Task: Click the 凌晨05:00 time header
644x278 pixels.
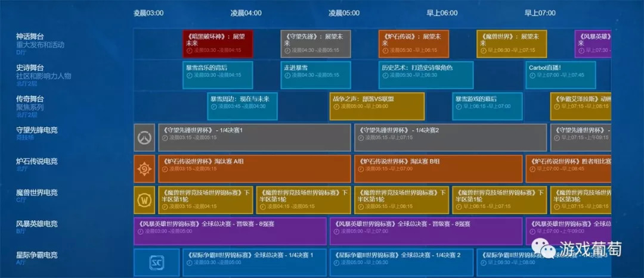Action: [x=344, y=13]
